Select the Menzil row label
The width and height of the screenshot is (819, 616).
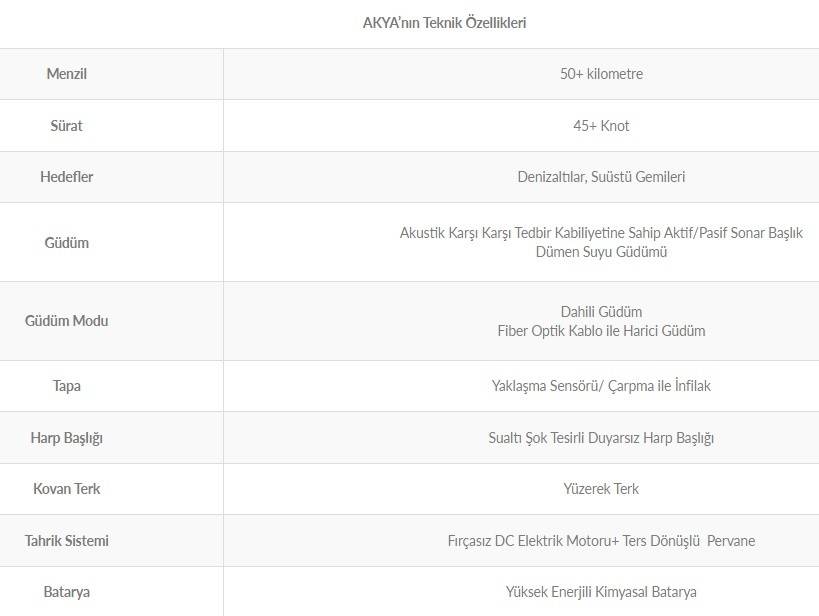(x=67, y=74)
